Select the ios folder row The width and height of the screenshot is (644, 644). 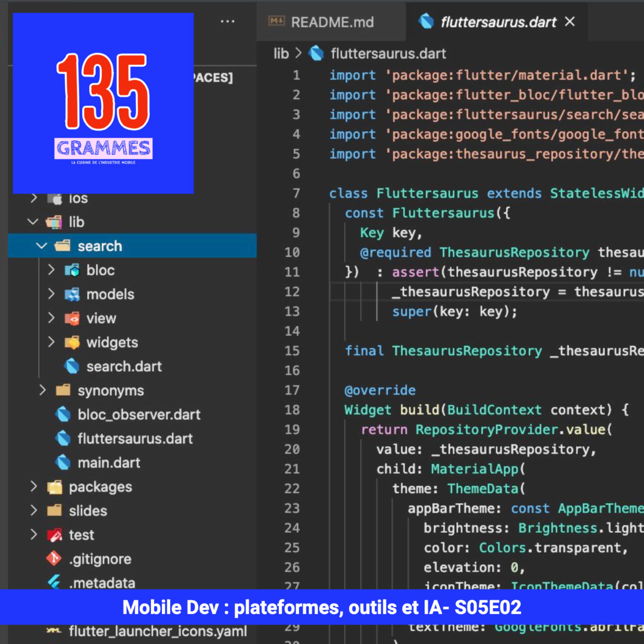tap(132, 199)
